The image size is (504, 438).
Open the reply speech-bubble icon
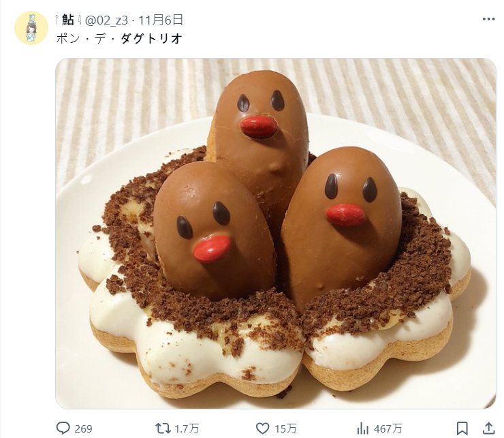tap(63, 428)
